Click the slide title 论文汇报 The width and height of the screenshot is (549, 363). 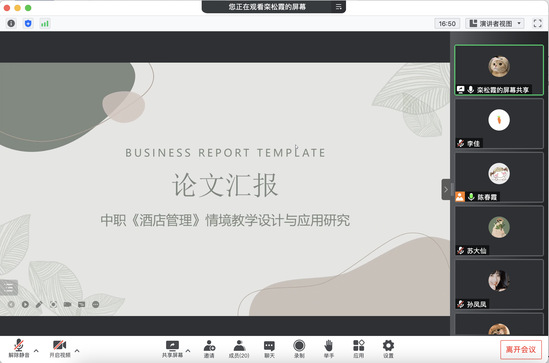point(225,184)
